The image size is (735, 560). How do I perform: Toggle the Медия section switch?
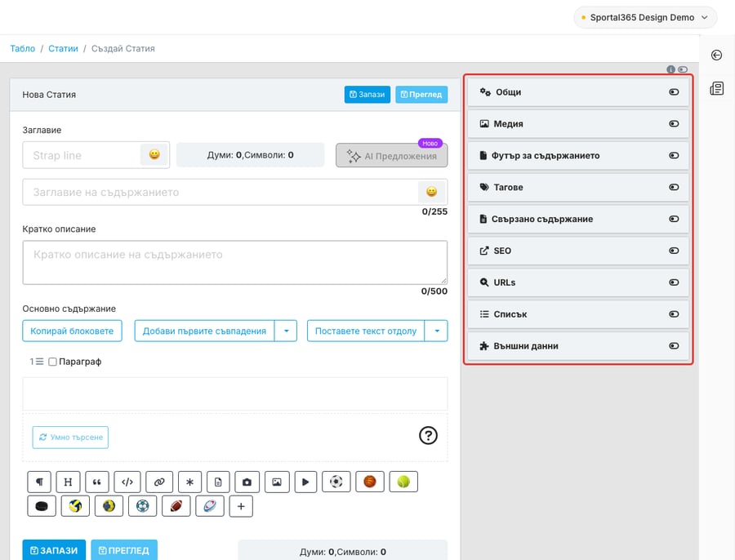point(674,124)
